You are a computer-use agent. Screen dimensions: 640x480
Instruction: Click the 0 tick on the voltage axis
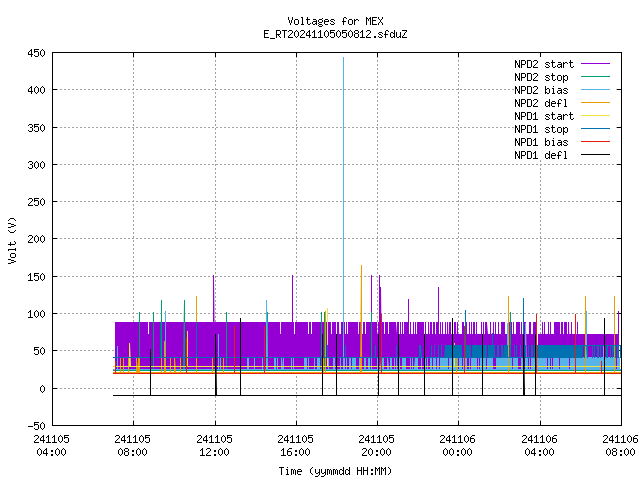(x=42, y=389)
